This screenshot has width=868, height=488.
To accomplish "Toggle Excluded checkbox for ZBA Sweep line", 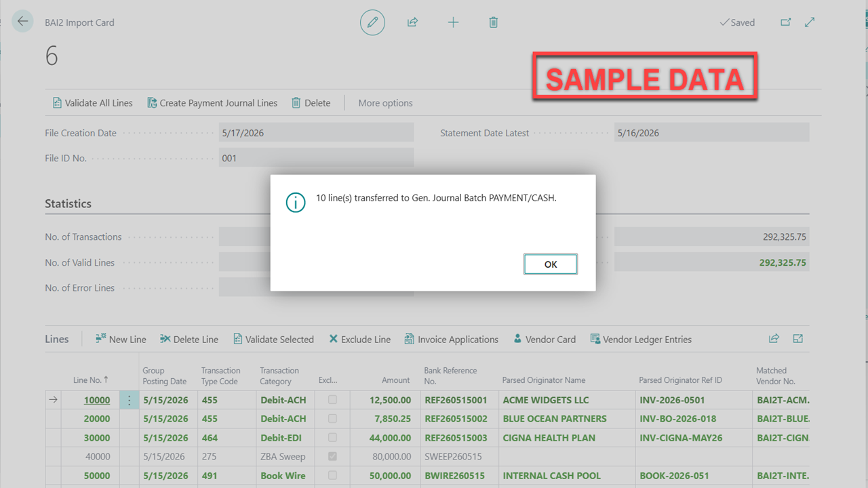I will pos(332,457).
